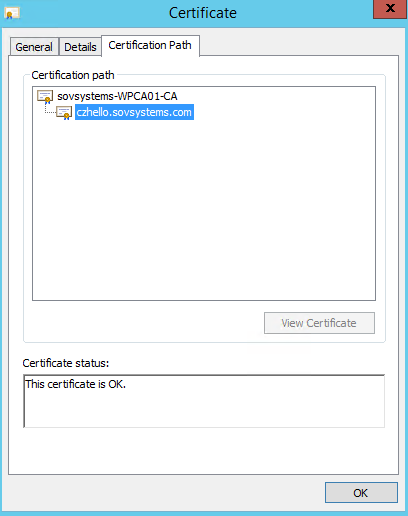Click the 'Certification path' group label

pos(73,75)
